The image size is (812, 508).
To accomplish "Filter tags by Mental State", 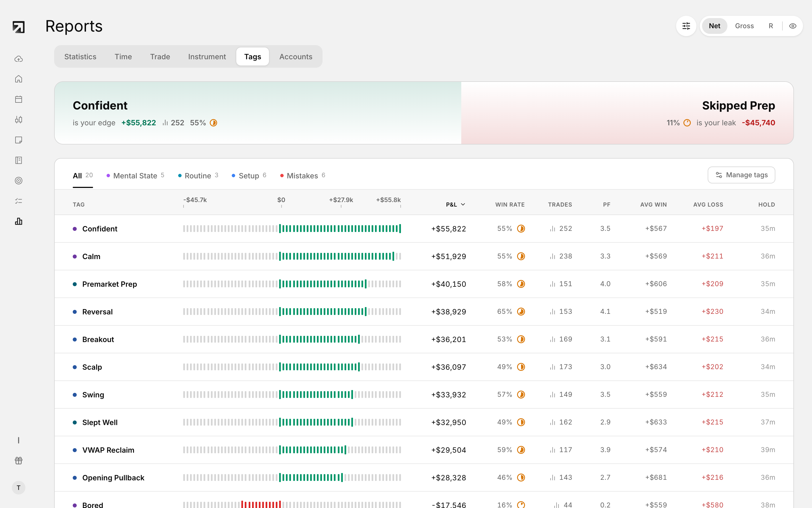I will 135,176.
